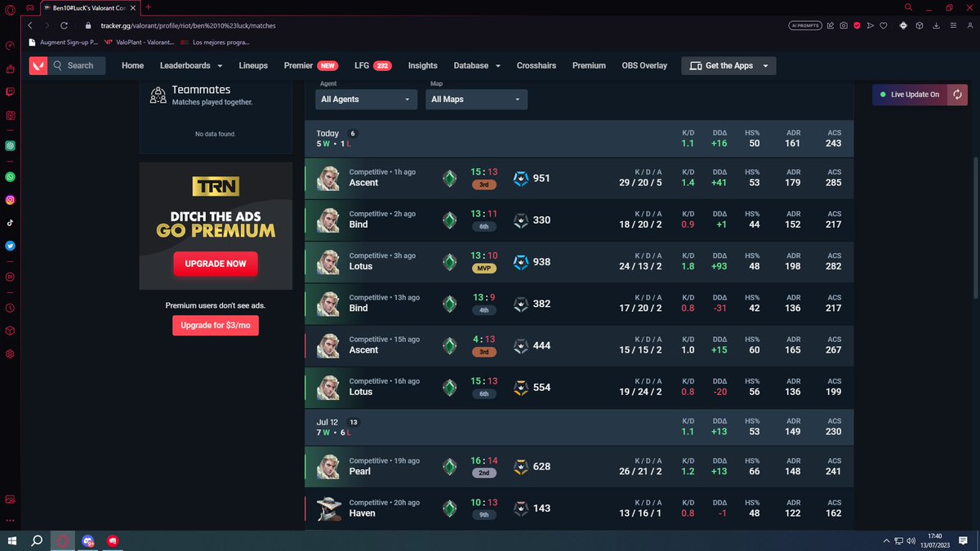Open Pearl match from 19h ago

[x=579, y=466]
